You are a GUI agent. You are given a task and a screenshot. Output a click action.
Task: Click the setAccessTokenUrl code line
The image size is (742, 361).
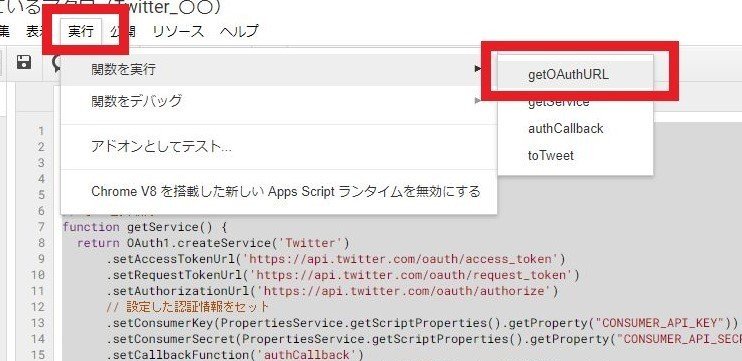[x=336, y=259]
